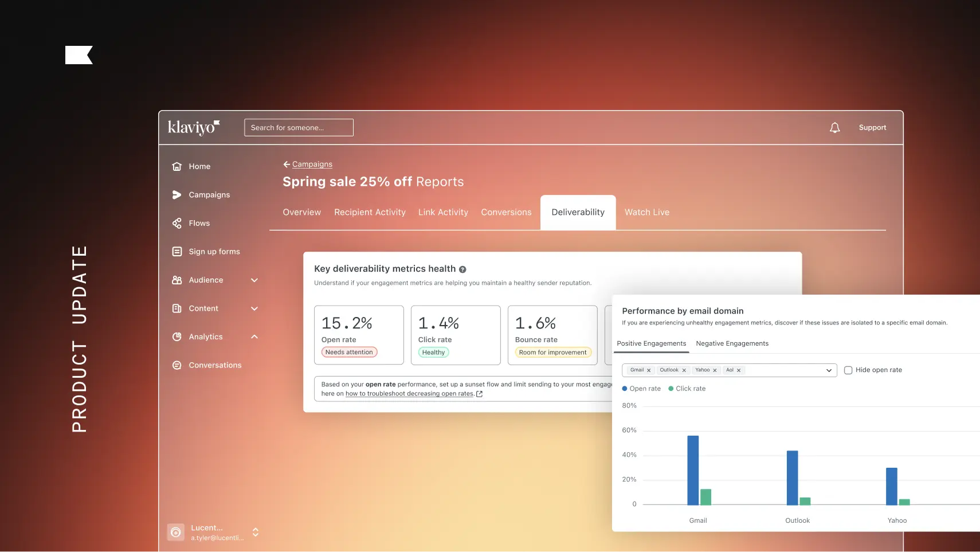Click the Sign up forms icon
Viewport: 980px width, 552px height.
(177, 252)
